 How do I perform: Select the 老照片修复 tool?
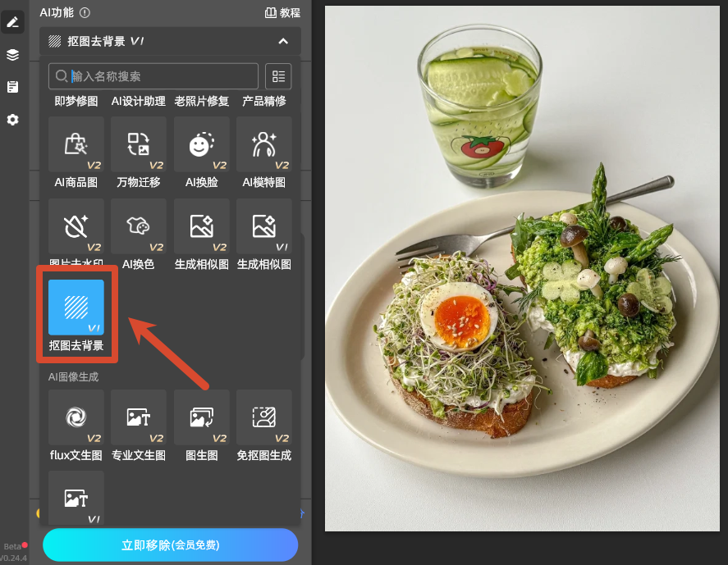(202, 101)
